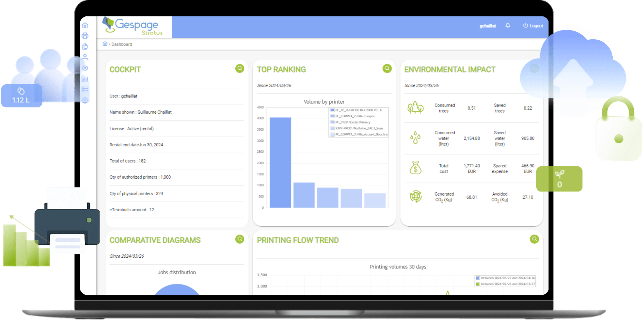Click the PC_0129 Evolis Primacy legend color box
Viewport: 644px width, 322px height.
pos(332,122)
